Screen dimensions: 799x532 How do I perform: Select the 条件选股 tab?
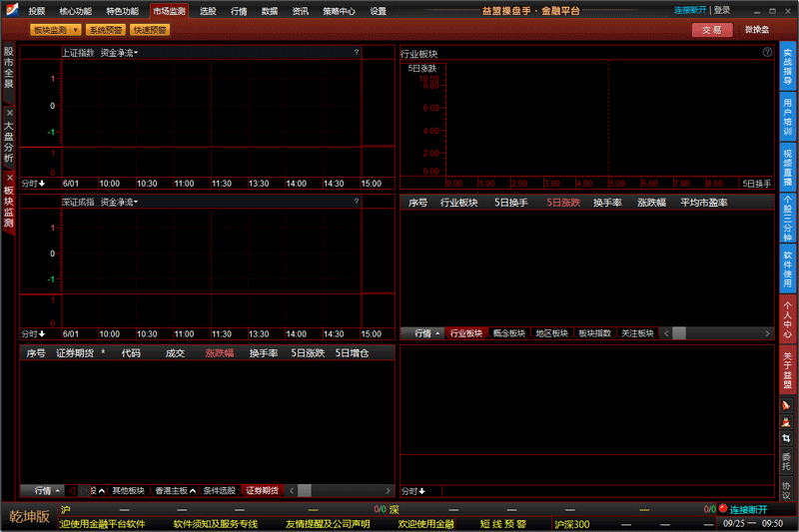coord(219,491)
